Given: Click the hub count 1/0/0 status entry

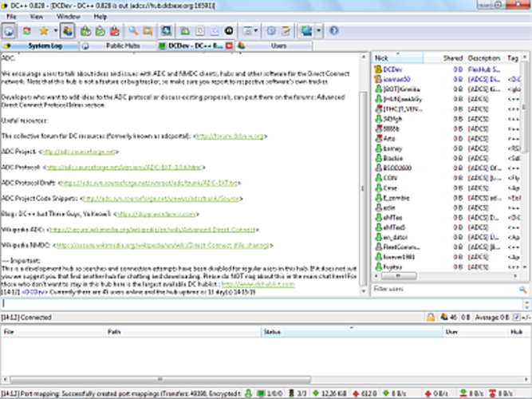Looking at the screenshot, I should click(x=270, y=393).
